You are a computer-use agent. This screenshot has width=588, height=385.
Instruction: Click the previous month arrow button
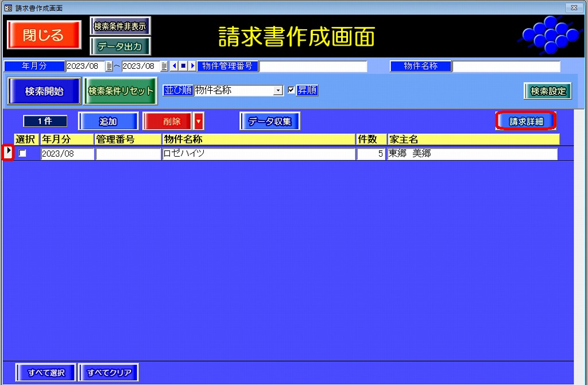tap(175, 67)
